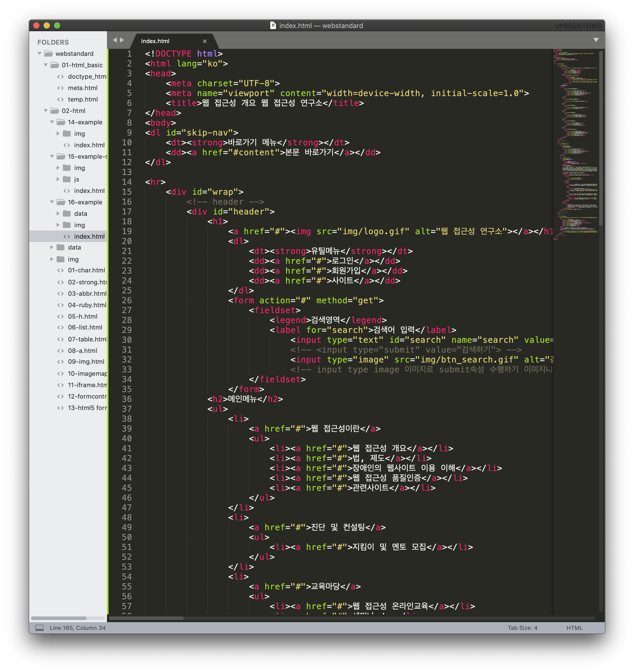Open 07-table.html from the sidebar
The width and height of the screenshot is (634, 672).
(87, 339)
